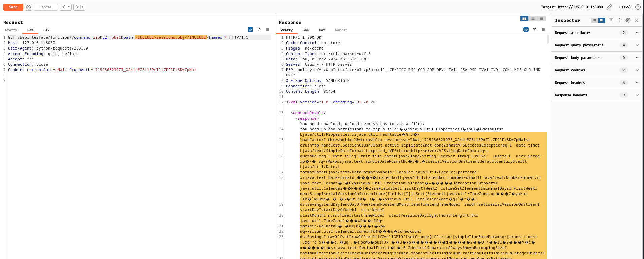Switch Response view to Raw tab
Viewport: 644px width, 259px height.
[306, 30]
